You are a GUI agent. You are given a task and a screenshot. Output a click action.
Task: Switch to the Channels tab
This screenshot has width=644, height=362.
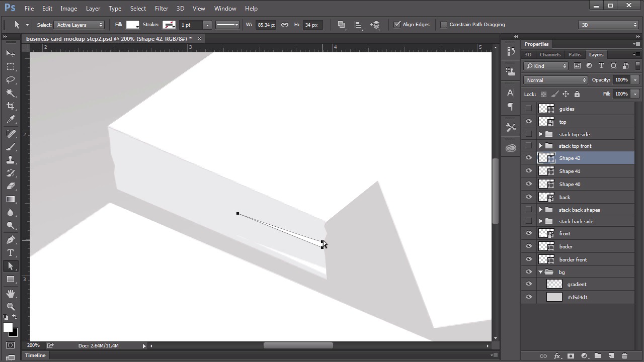click(550, 54)
